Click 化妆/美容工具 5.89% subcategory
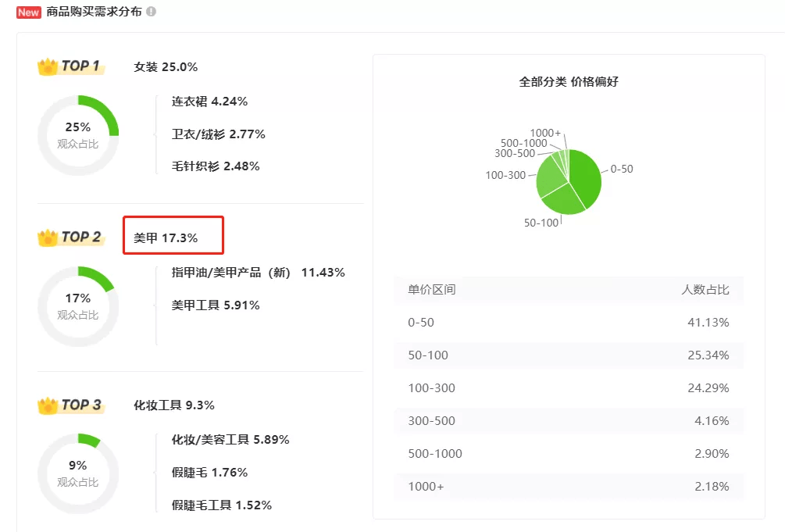This screenshot has width=785, height=532. [x=230, y=440]
